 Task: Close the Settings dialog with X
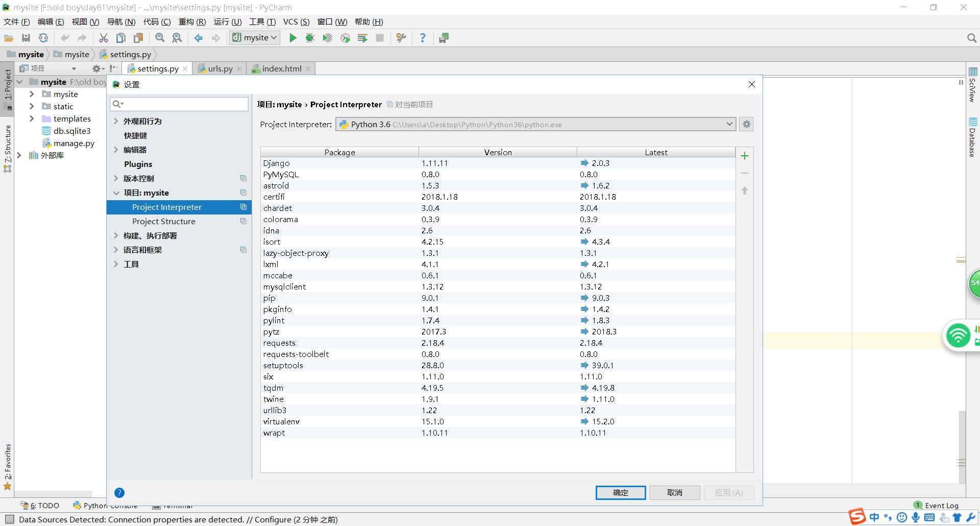click(x=752, y=84)
